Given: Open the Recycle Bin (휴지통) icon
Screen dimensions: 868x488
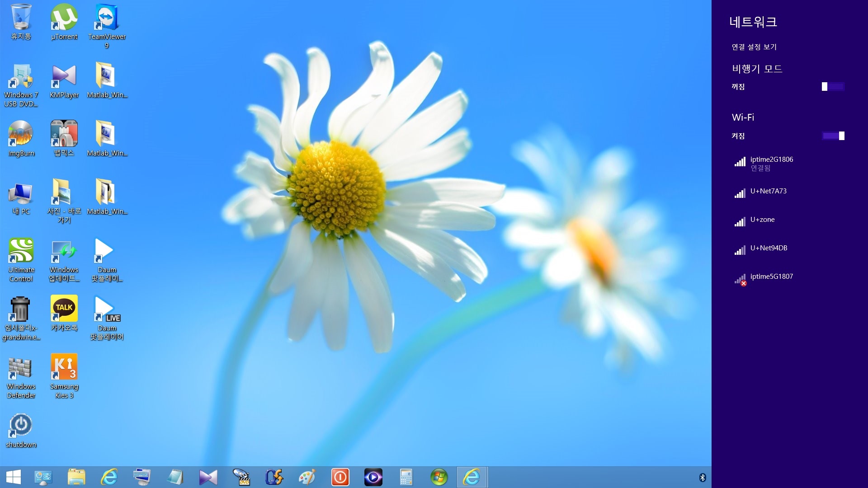Looking at the screenshot, I should click(21, 22).
